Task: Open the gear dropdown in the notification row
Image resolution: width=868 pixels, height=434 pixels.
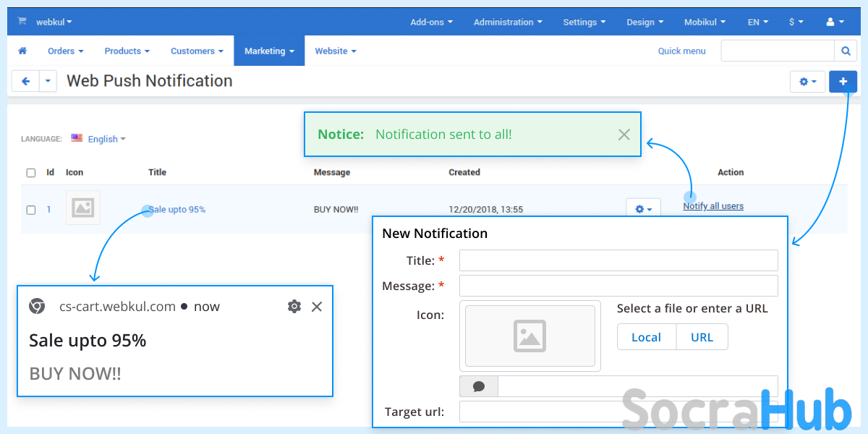Action: click(x=643, y=209)
